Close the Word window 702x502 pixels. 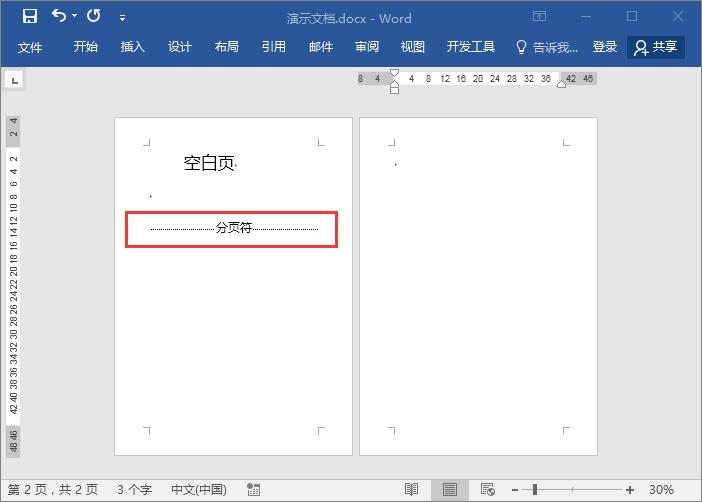[678, 17]
